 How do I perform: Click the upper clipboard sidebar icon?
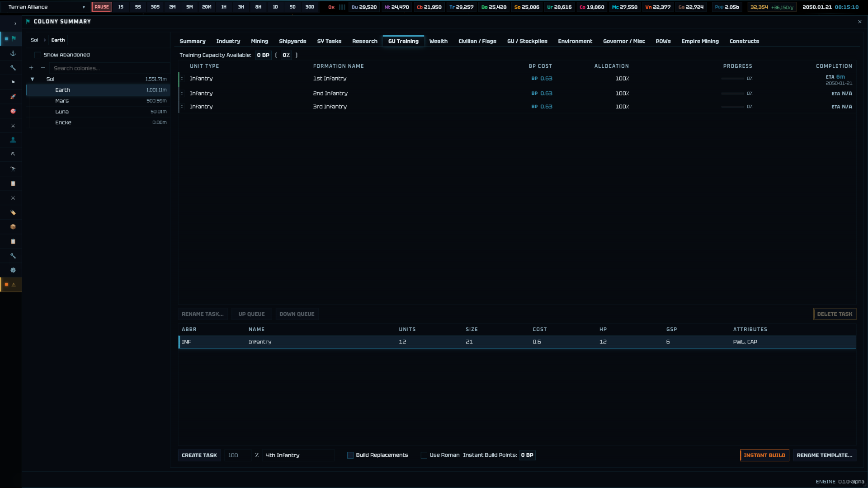click(13, 183)
